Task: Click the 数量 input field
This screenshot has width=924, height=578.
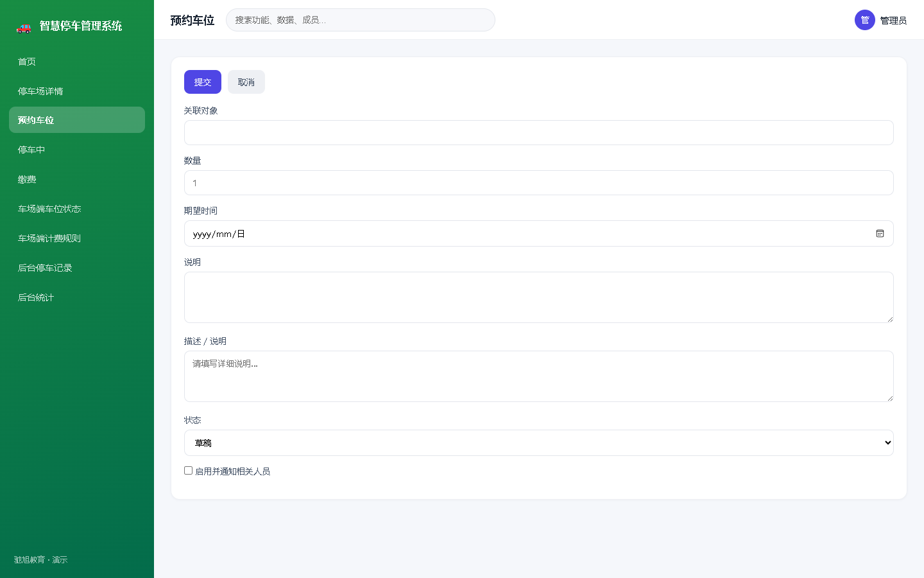Action: [538, 183]
